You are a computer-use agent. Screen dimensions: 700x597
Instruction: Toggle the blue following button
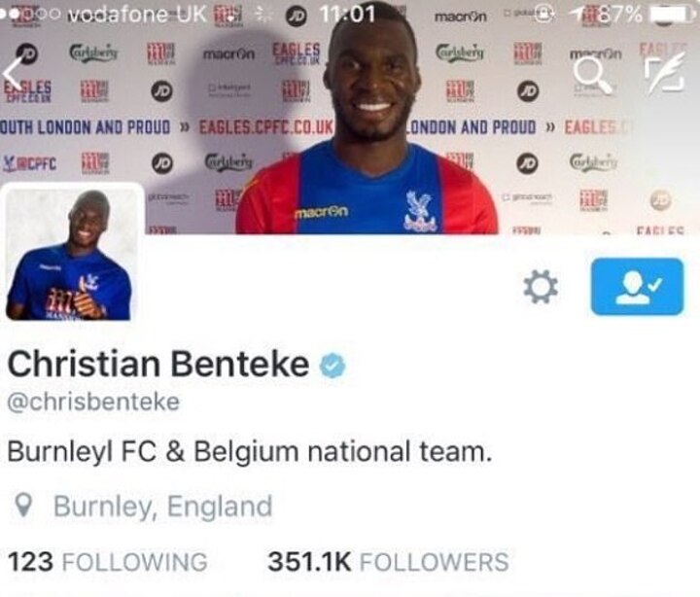click(637, 286)
